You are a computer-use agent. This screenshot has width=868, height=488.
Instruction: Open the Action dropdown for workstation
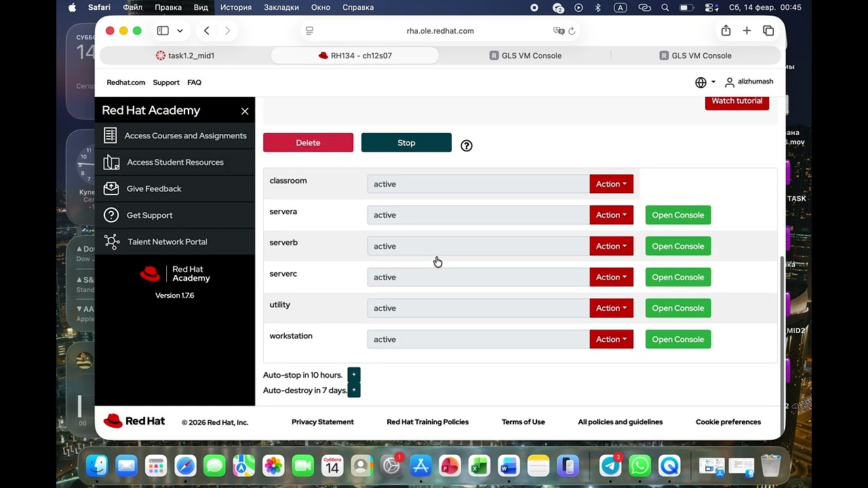(611, 339)
